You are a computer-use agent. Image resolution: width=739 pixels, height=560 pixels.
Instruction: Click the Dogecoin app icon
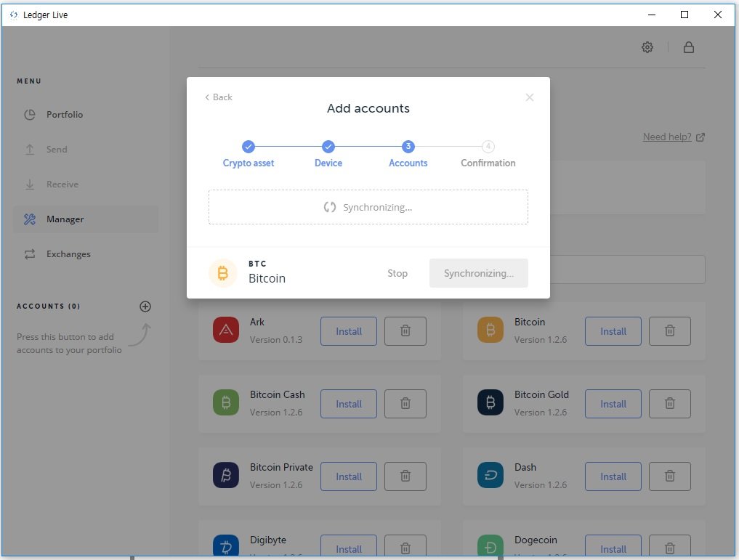[x=490, y=545]
